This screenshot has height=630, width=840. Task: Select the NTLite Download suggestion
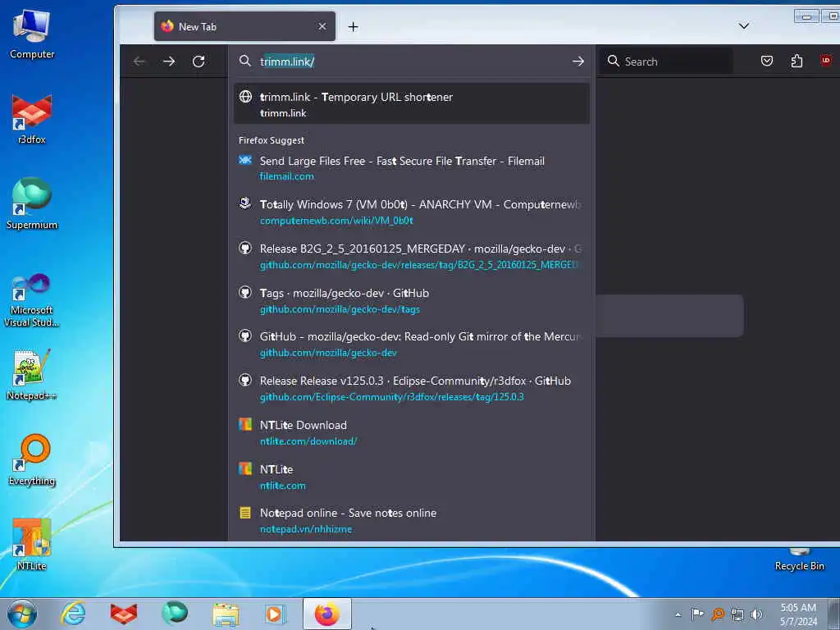(412, 433)
